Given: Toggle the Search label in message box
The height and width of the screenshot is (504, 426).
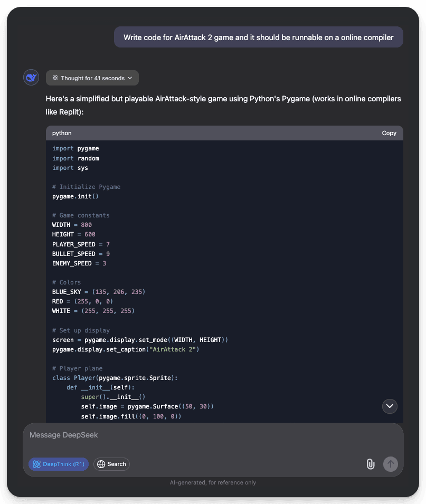Looking at the screenshot, I should [117, 464].
